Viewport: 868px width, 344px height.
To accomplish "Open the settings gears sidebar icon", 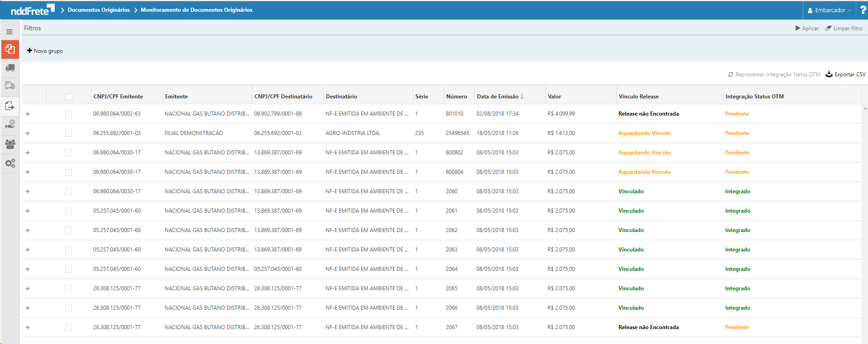I will pyautogui.click(x=10, y=163).
